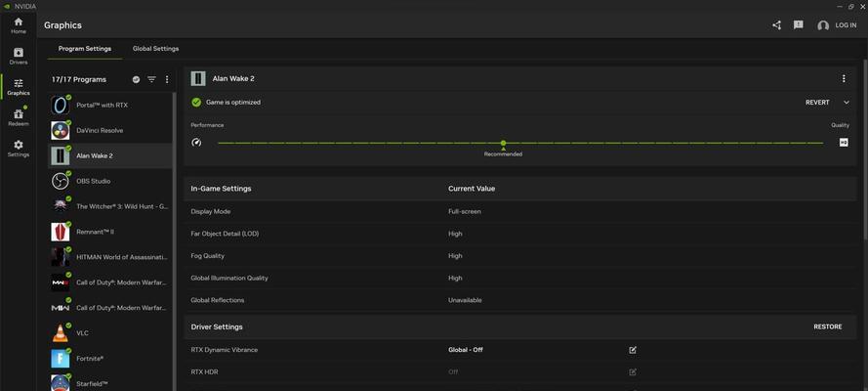Click the Recommended slider handle

[x=503, y=144]
